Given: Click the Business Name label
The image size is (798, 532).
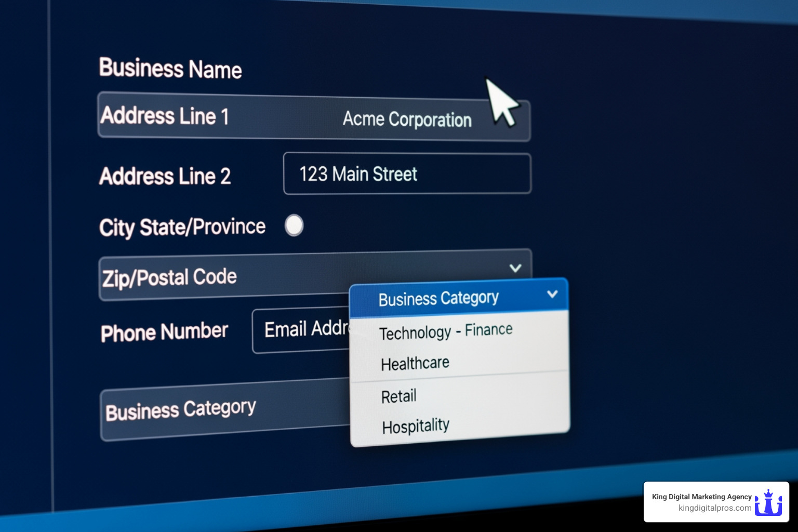Looking at the screenshot, I should click(x=170, y=69).
